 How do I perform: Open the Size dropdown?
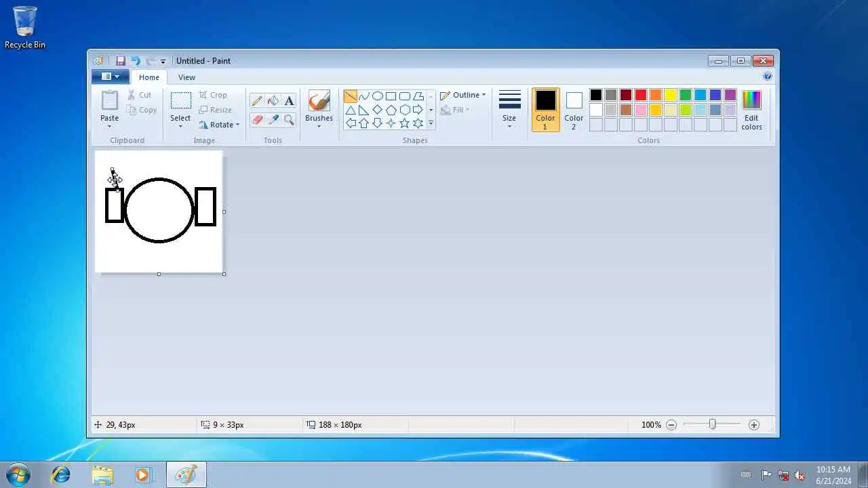509,109
